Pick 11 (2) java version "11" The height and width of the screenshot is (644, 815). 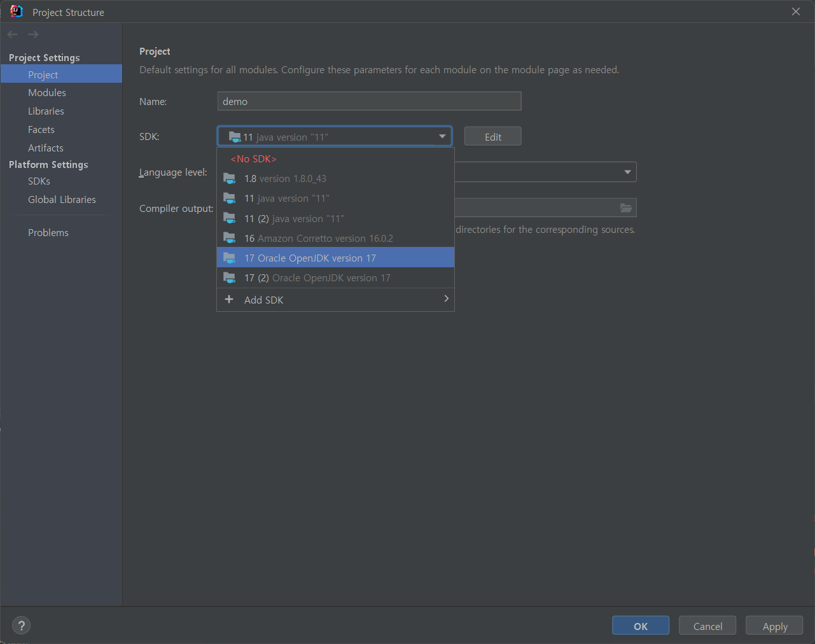[336, 218]
